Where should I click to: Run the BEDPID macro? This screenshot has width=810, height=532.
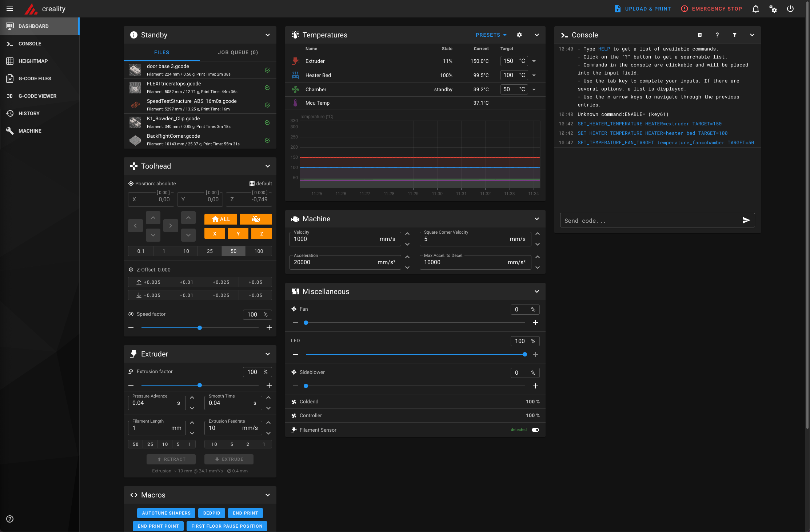(211, 513)
